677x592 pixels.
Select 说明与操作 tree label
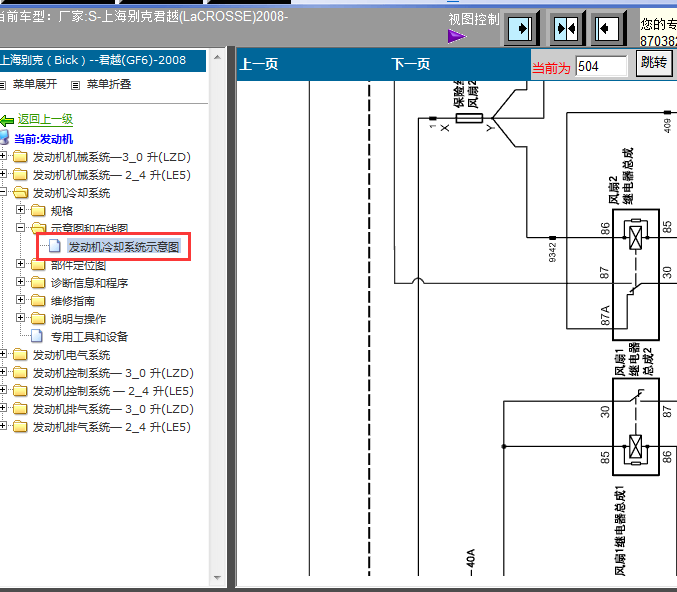[78, 320]
